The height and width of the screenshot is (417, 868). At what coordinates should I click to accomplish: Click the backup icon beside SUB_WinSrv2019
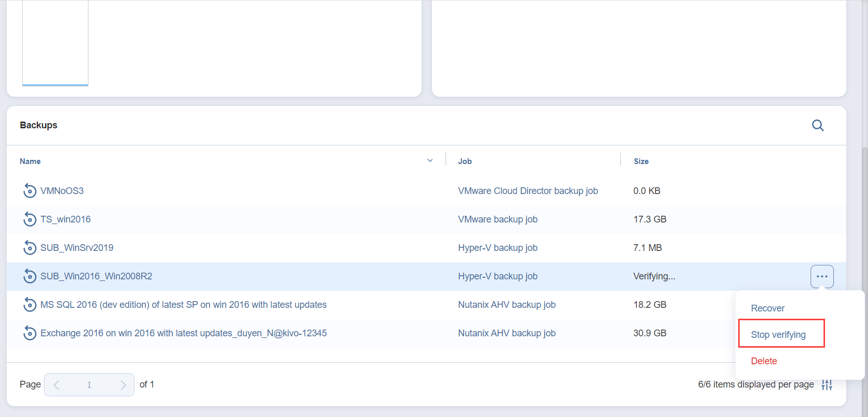pyautogui.click(x=29, y=248)
